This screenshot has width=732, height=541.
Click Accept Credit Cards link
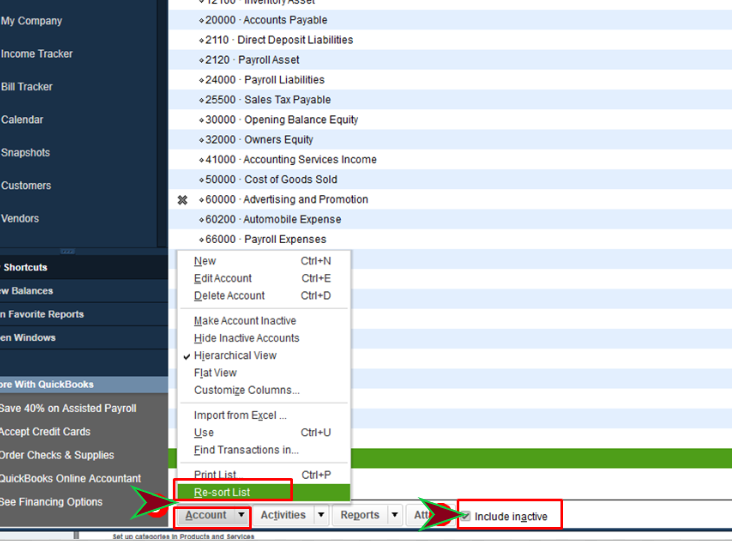[x=45, y=431]
